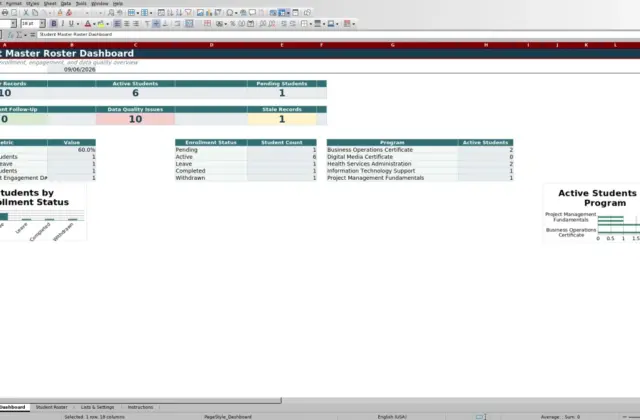
Task: Click the Format as Date icon
Action: coord(251,24)
